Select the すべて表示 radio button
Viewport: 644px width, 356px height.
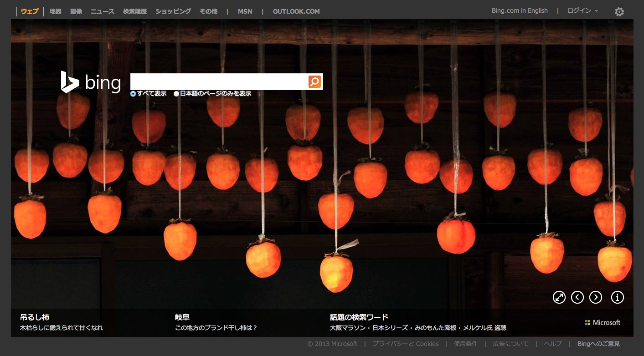(133, 94)
